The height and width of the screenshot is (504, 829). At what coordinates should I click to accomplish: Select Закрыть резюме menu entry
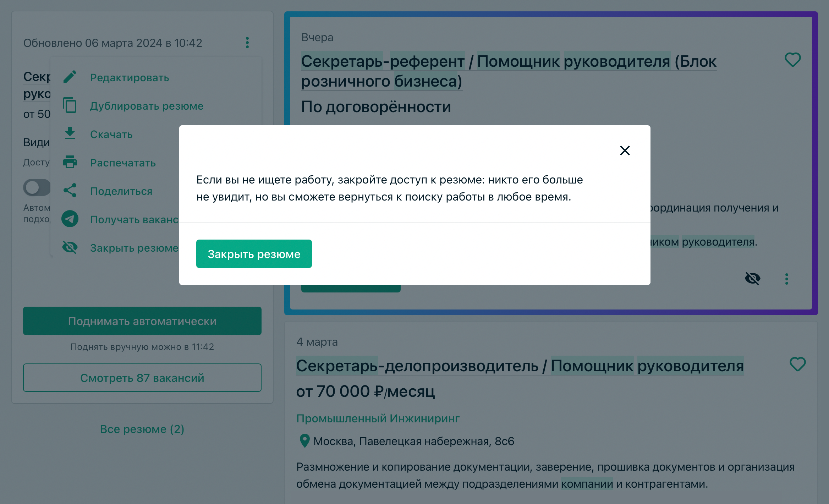(134, 248)
